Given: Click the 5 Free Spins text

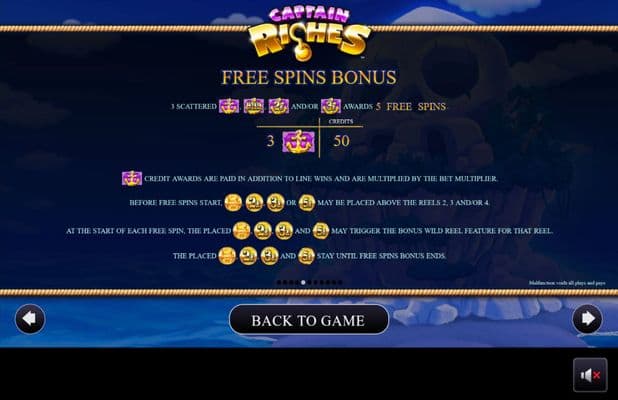Looking at the screenshot, I should coord(410,107).
